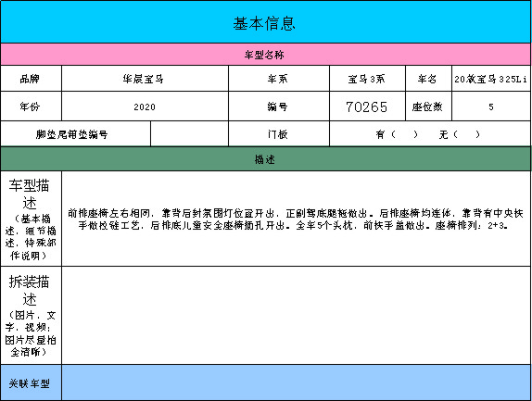This screenshot has height=401, width=532.
Task: Select the 宝马3系 series cell
Action: pos(367,79)
